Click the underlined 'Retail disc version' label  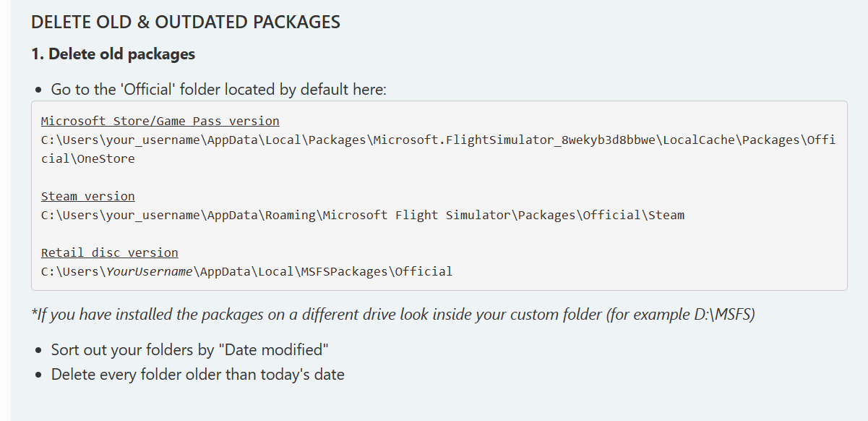(109, 252)
